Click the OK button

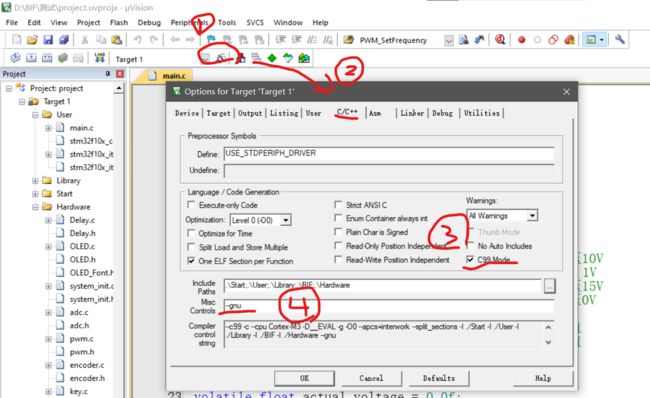click(x=304, y=378)
